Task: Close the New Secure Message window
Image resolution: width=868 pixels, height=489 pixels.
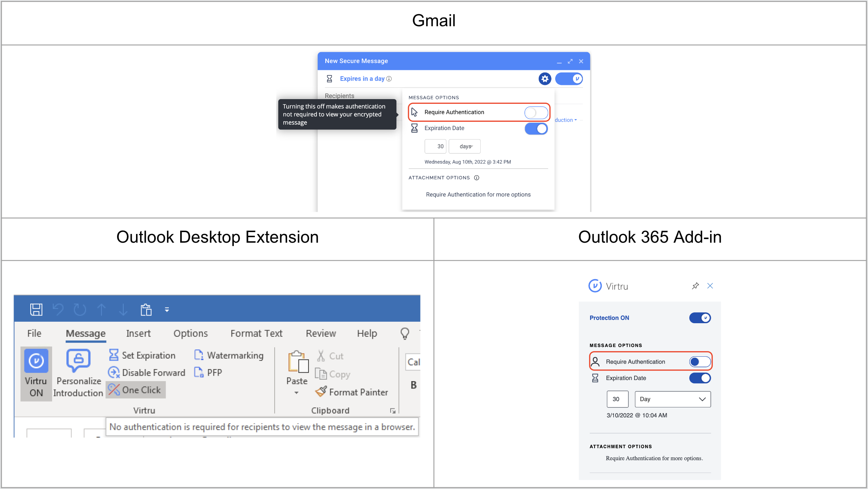Action: 581,61
